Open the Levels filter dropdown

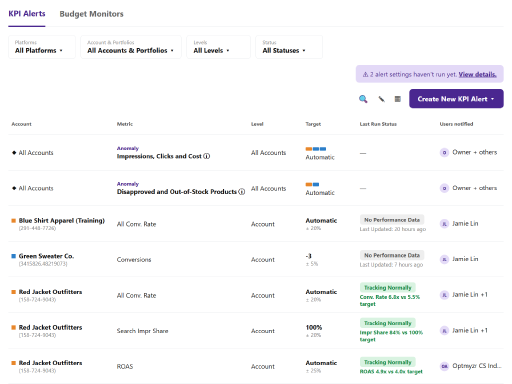tap(218, 47)
